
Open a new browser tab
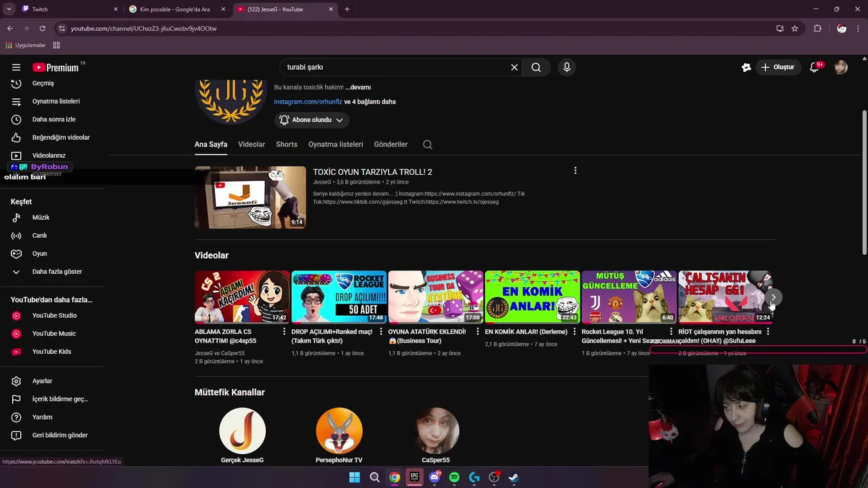(347, 9)
